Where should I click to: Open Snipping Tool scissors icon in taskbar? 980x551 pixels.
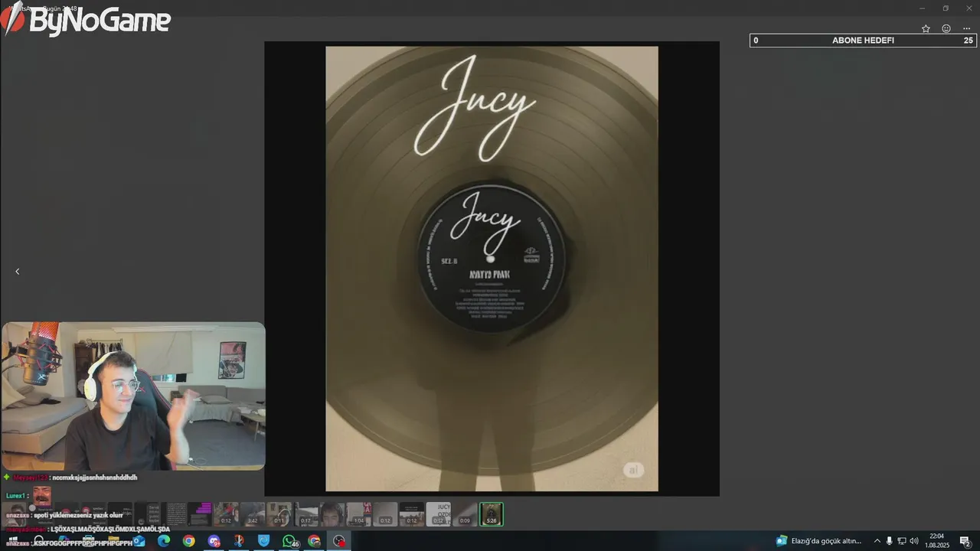point(239,541)
